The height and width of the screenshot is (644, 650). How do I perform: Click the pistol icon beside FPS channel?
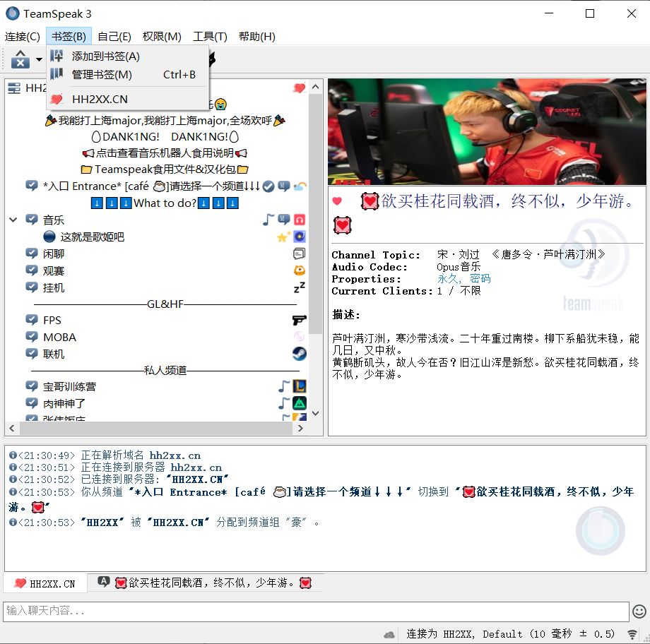(x=300, y=320)
